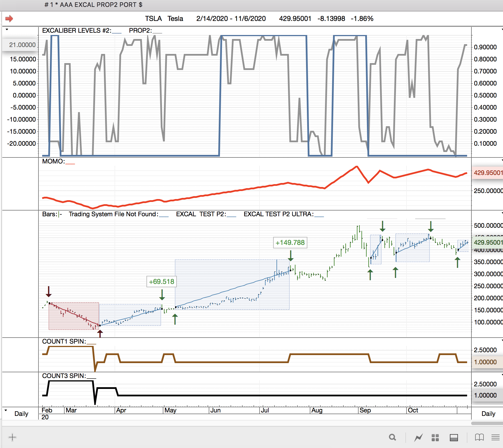
Task: Open the four-square grid layout icon
Action: pyautogui.click(x=435, y=437)
